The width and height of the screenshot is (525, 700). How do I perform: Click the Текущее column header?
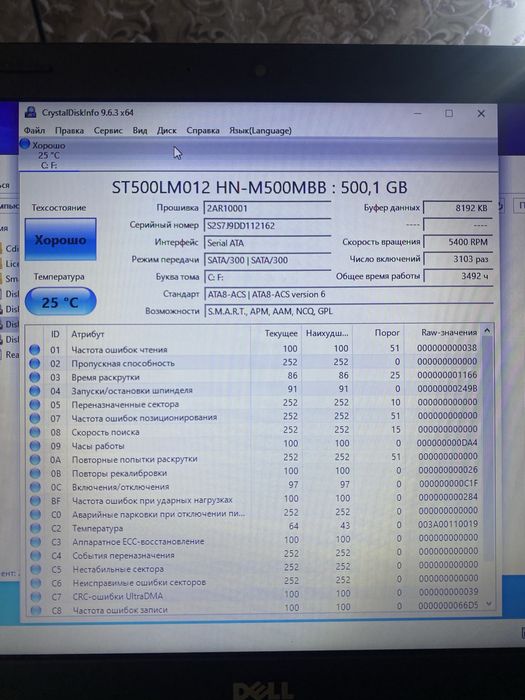277,333
